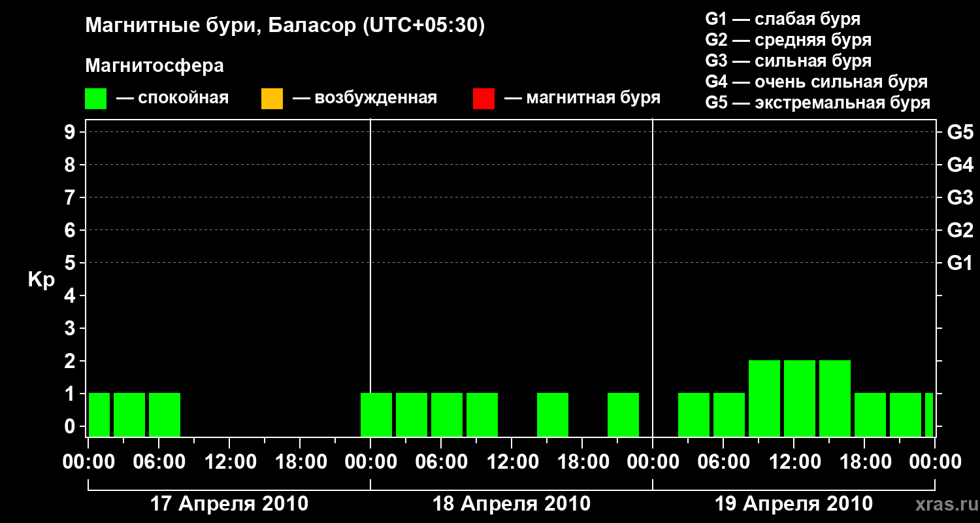Click the lone green bar between 12:00 and 18:00 on 18 Апреля
The width and height of the screenshot is (980, 523).
pyautogui.click(x=553, y=414)
